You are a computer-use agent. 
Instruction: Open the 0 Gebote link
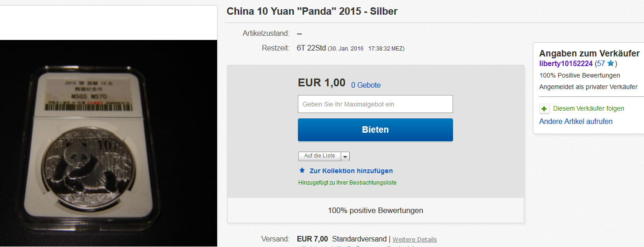point(366,85)
